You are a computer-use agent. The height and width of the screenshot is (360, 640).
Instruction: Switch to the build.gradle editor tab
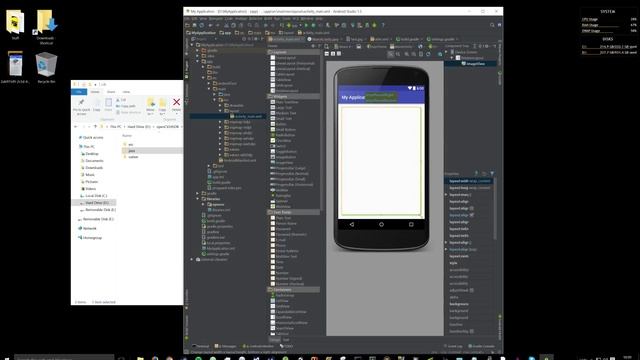(409, 39)
